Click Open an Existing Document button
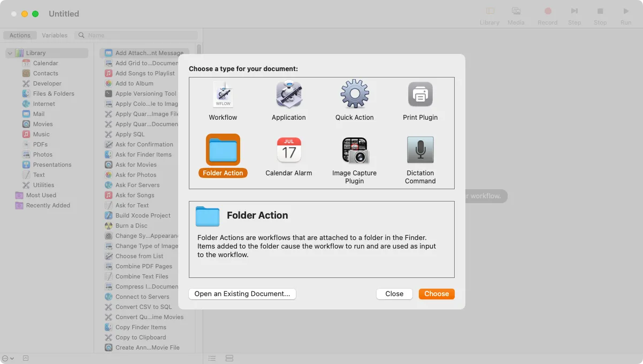 (x=242, y=293)
